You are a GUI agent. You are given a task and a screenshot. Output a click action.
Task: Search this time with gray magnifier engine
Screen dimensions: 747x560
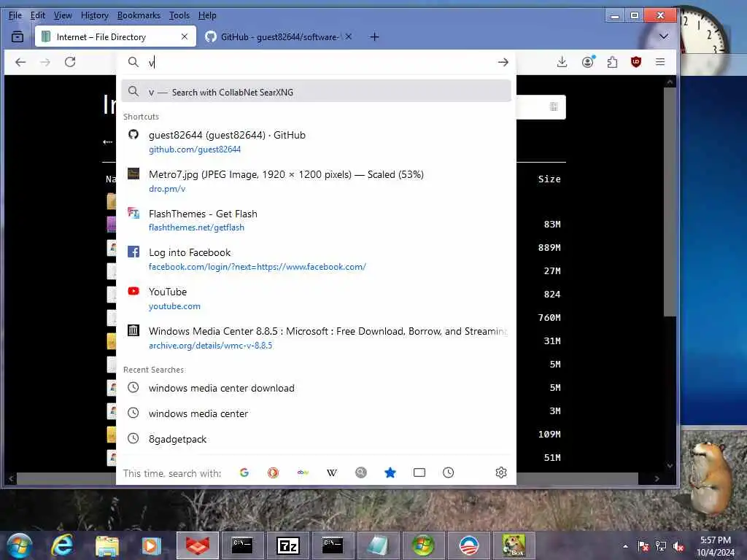point(360,472)
